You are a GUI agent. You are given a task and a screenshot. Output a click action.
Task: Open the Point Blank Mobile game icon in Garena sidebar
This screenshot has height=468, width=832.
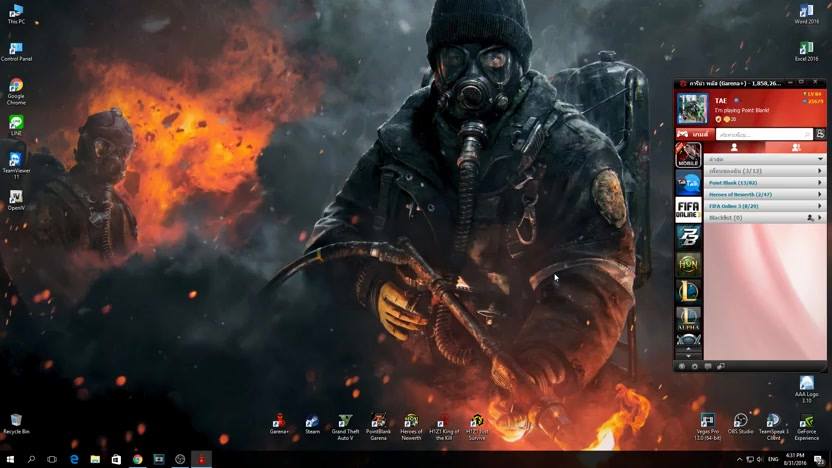point(688,155)
